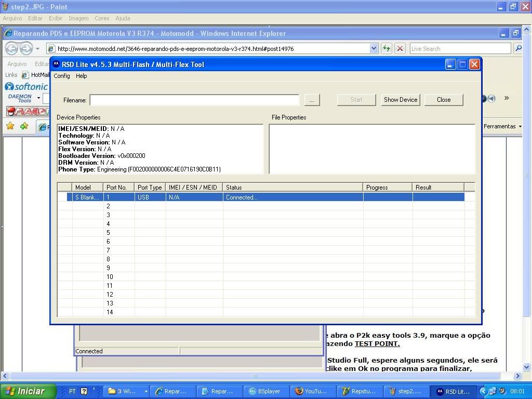This screenshot has height=399, width=532.
Task: Switch to the Repstu... taskbar button
Action: point(360,391)
